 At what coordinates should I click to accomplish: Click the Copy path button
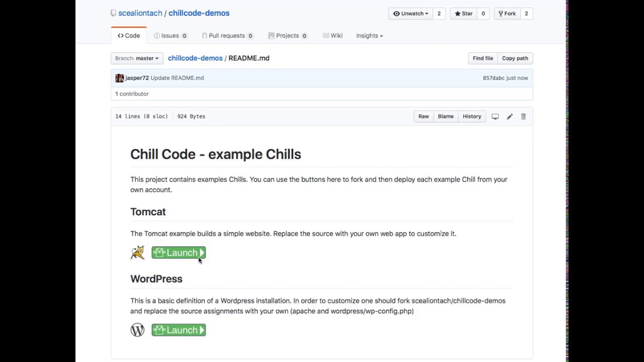[515, 58]
